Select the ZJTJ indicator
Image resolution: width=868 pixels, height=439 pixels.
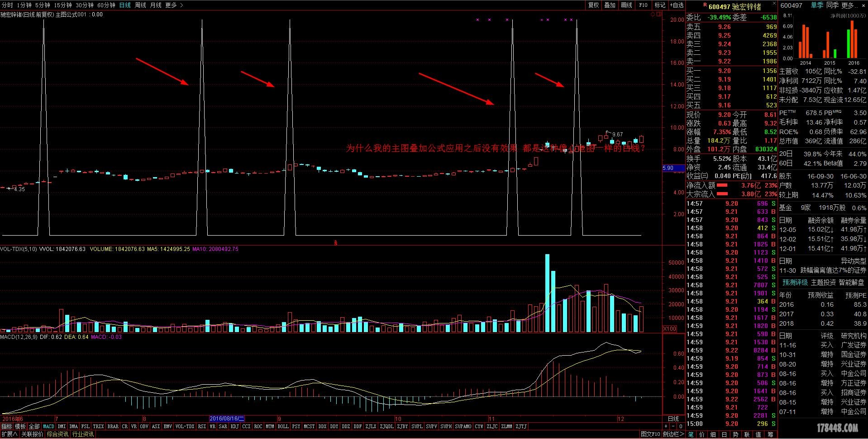pyautogui.click(x=521, y=426)
